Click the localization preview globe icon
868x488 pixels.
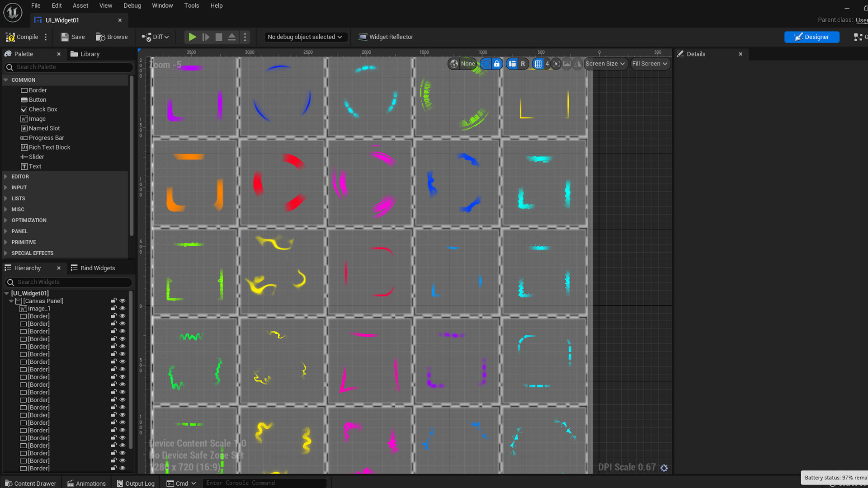tap(453, 64)
